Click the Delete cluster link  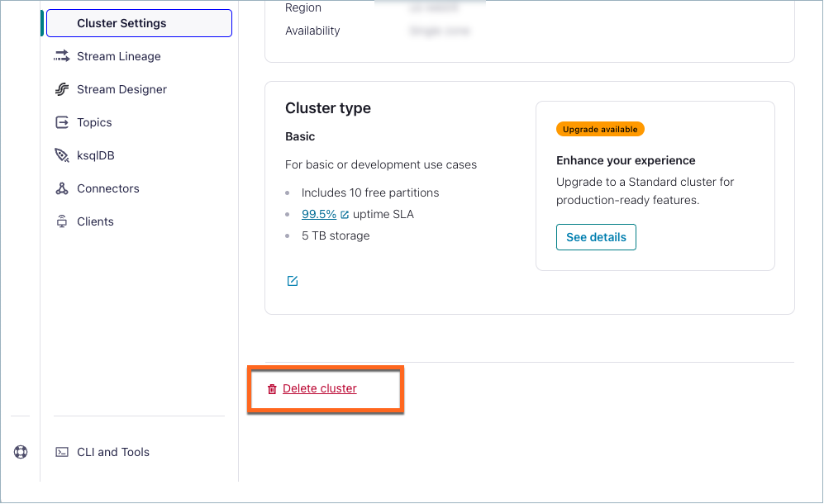click(x=319, y=388)
